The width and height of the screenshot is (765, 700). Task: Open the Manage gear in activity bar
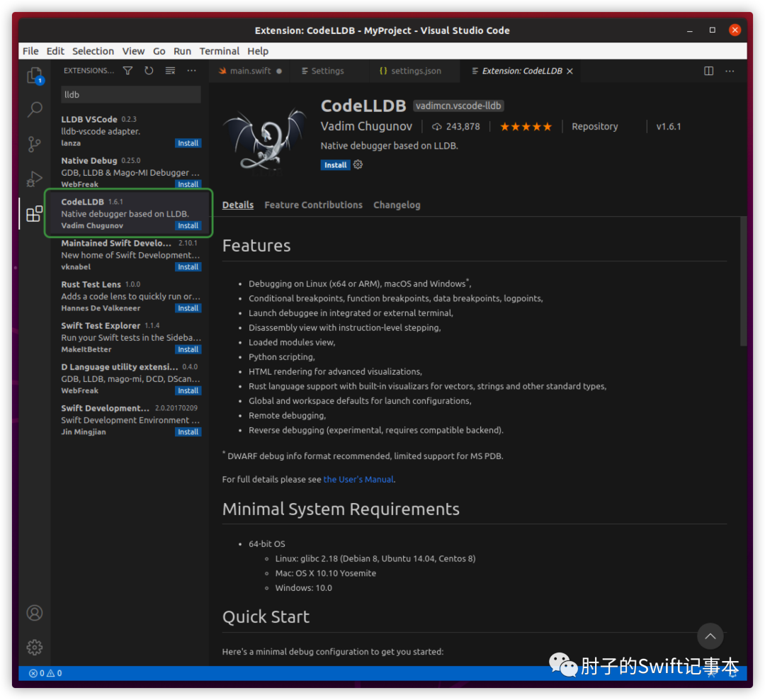(x=35, y=648)
